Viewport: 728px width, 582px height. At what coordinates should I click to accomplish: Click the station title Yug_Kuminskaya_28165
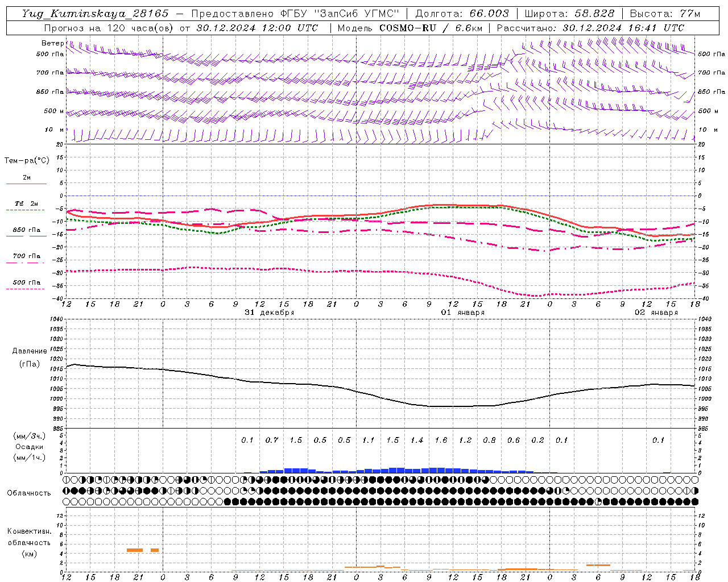pyautogui.click(x=95, y=14)
